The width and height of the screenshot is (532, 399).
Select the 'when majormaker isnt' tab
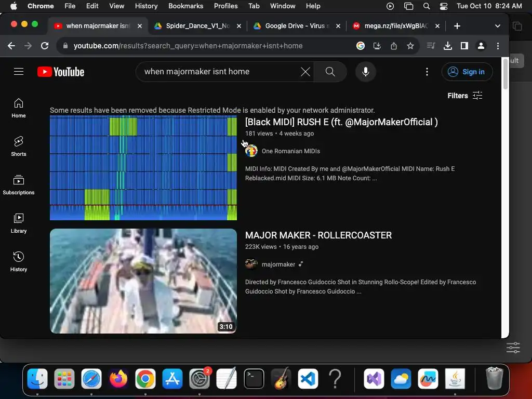pyautogui.click(x=97, y=26)
